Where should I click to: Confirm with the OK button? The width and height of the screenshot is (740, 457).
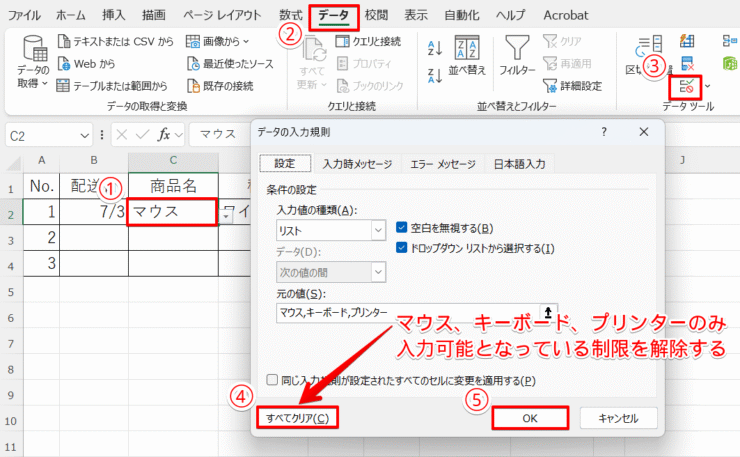(x=530, y=418)
